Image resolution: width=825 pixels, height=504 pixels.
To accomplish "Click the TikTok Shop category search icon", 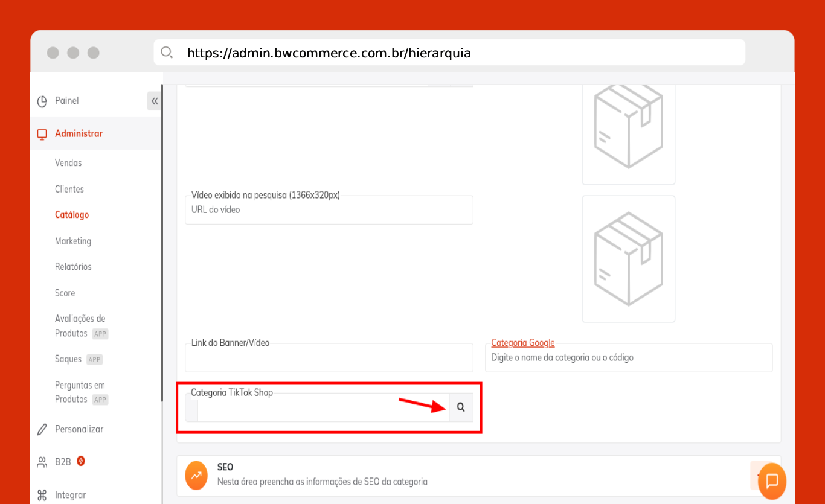I will [461, 407].
